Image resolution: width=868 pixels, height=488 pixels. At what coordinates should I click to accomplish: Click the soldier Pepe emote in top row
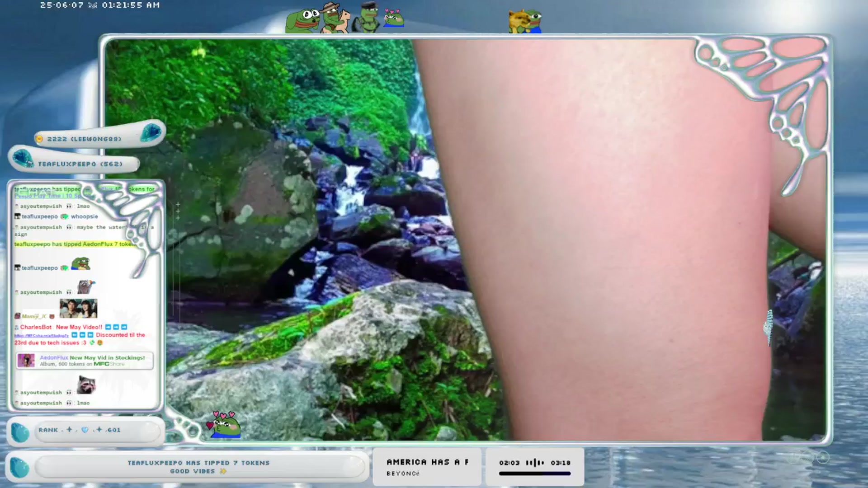(367, 17)
